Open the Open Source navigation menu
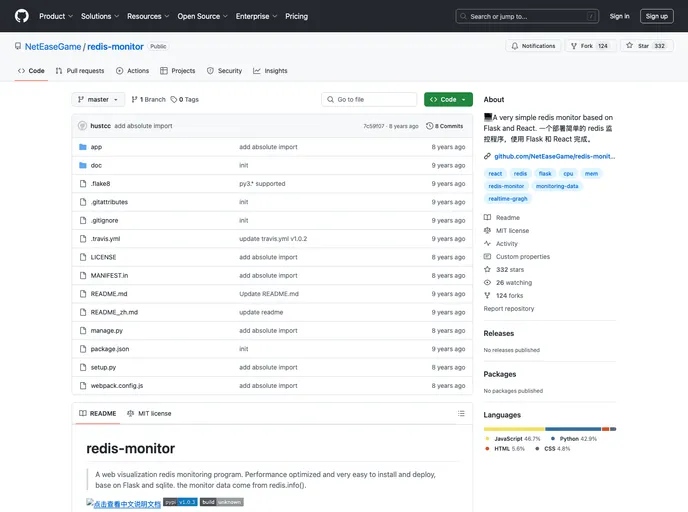Screen dimensions: 688x512 (x=201, y=16)
